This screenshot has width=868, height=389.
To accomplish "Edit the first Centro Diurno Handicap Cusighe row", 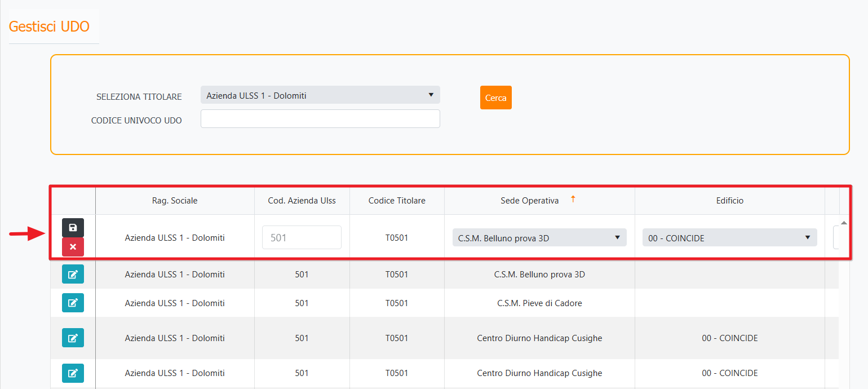I will tap(73, 338).
